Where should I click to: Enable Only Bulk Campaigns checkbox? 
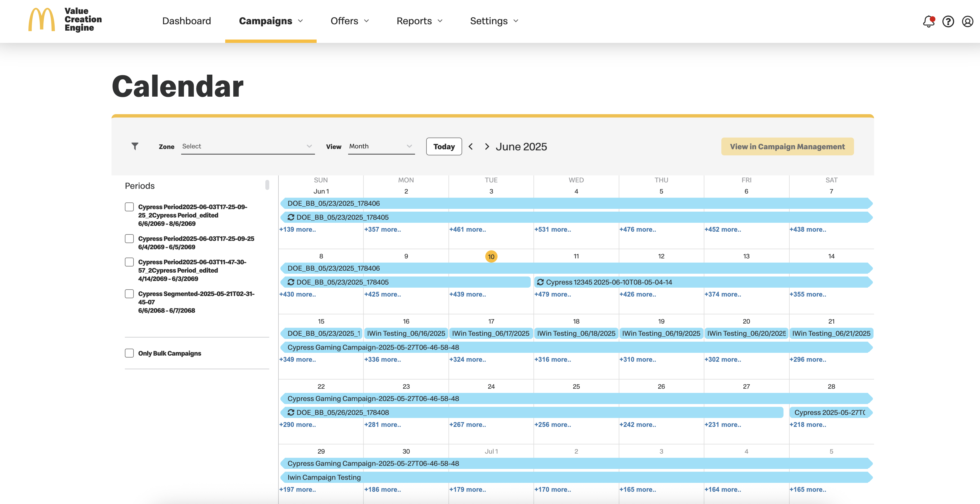(x=129, y=353)
